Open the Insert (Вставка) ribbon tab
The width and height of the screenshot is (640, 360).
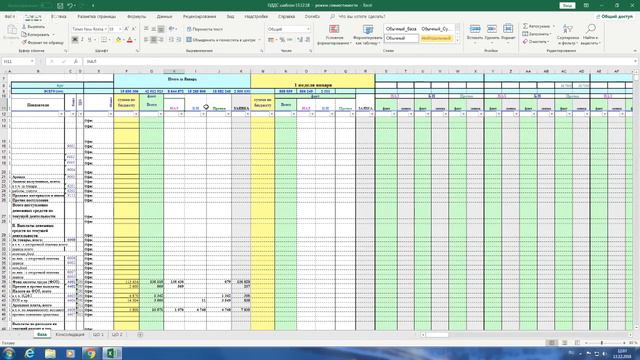59,17
